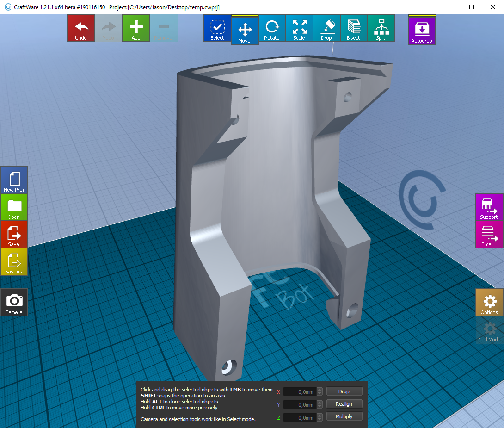Choose the Split tool
504x428 pixels.
pos(381,28)
